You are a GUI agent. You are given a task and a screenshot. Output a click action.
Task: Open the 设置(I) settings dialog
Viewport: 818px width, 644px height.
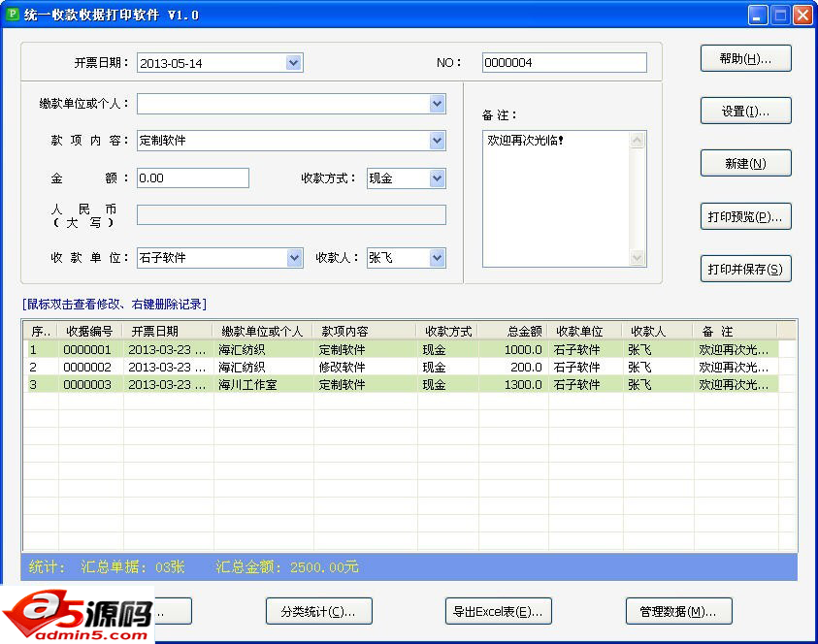pyautogui.click(x=745, y=110)
